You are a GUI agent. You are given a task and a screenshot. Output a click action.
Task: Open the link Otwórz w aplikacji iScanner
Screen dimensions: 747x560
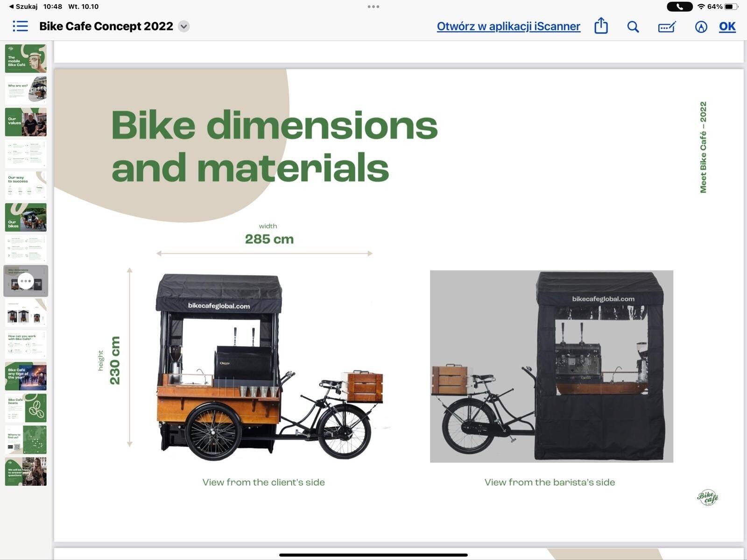pos(508,26)
